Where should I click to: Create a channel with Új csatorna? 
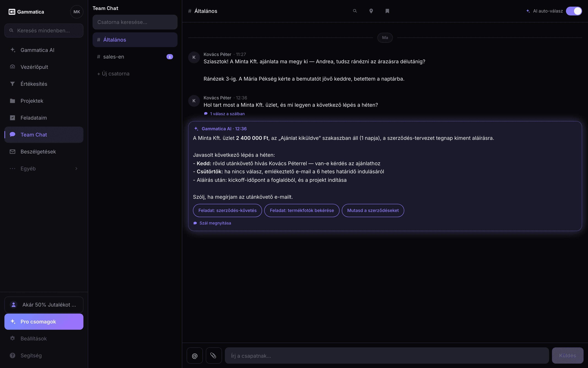135,73
